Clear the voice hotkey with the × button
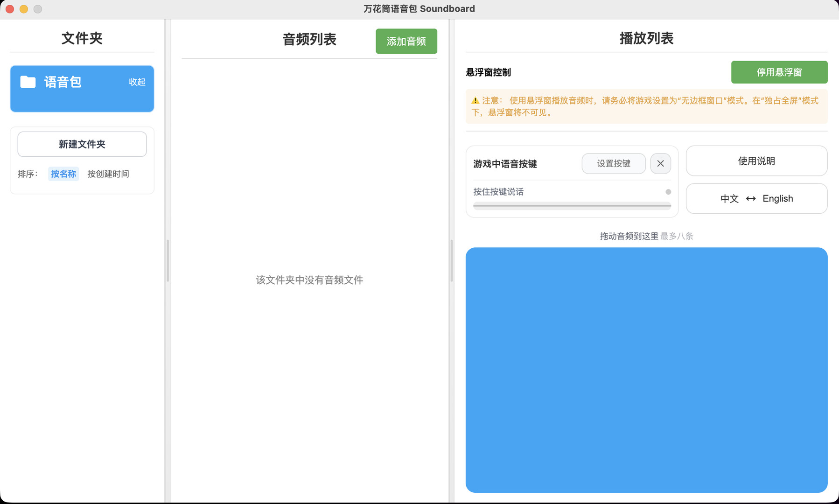 click(x=660, y=164)
